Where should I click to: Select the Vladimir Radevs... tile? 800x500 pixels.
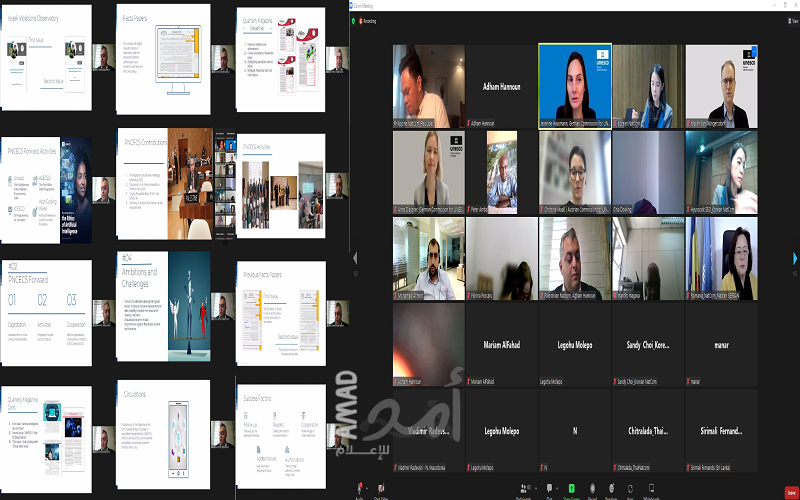(x=429, y=431)
